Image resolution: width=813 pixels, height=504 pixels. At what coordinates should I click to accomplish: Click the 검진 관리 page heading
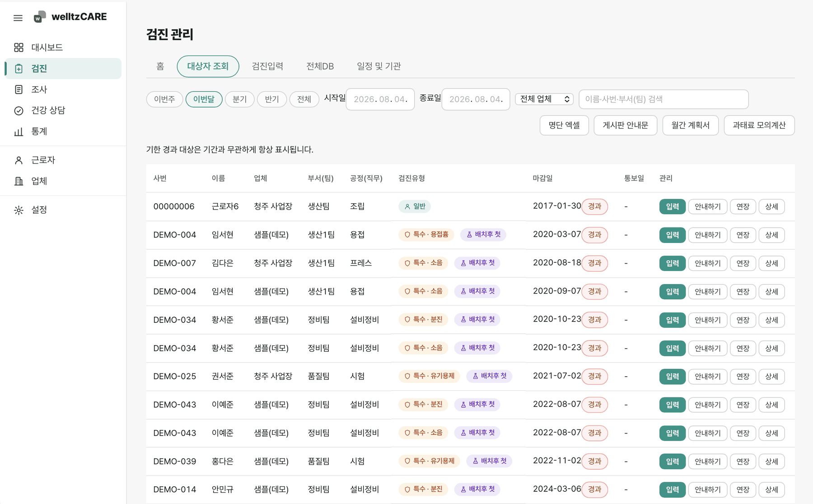170,34
